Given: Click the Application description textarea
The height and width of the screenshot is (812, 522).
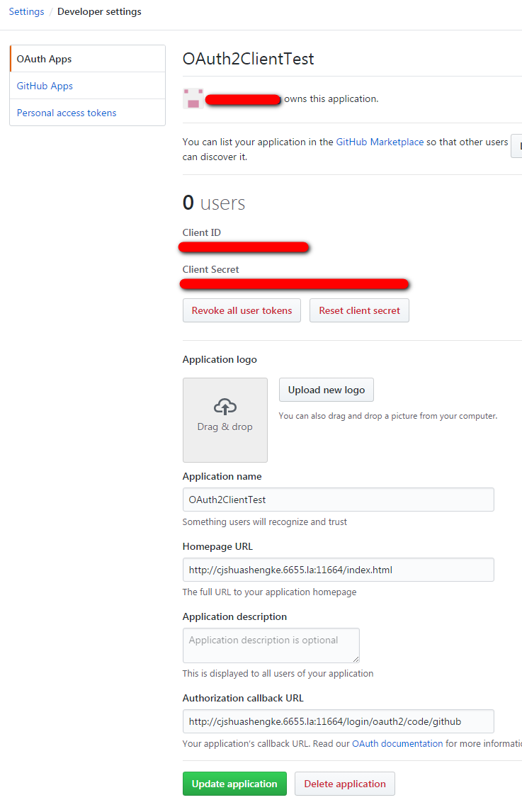Looking at the screenshot, I should pos(271,645).
